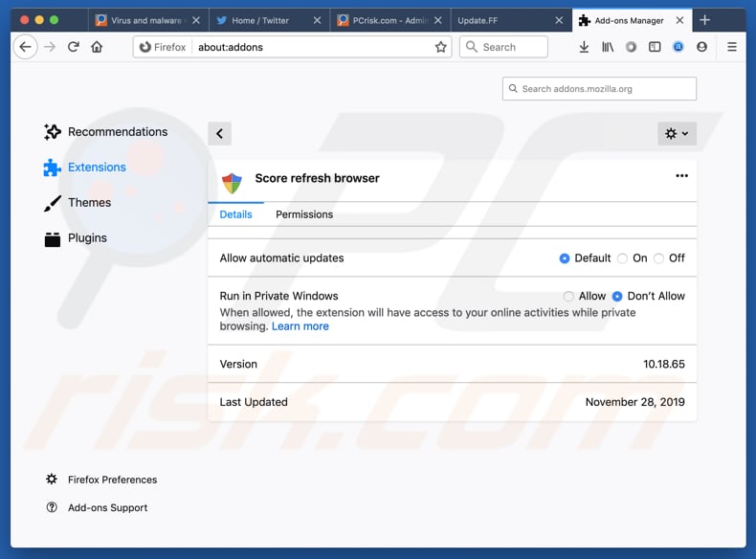This screenshot has width=756, height=559.
Task: Open a new tab with plus button
Action: [705, 20]
